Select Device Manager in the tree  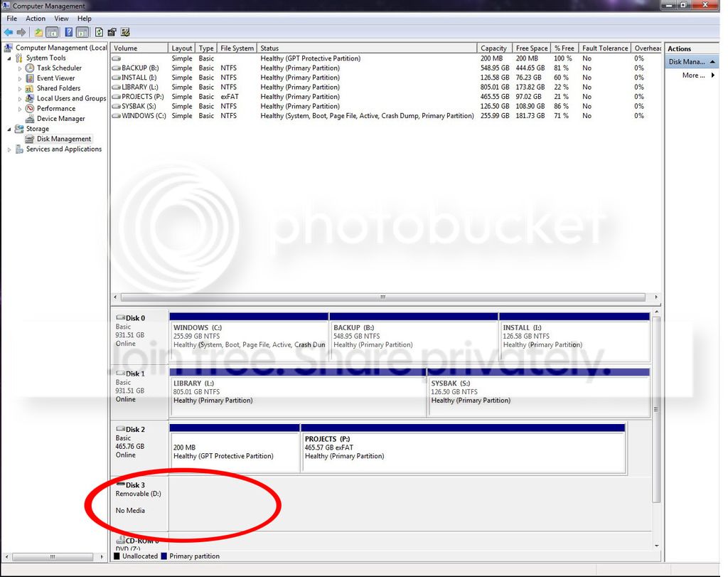click(x=61, y=119)
